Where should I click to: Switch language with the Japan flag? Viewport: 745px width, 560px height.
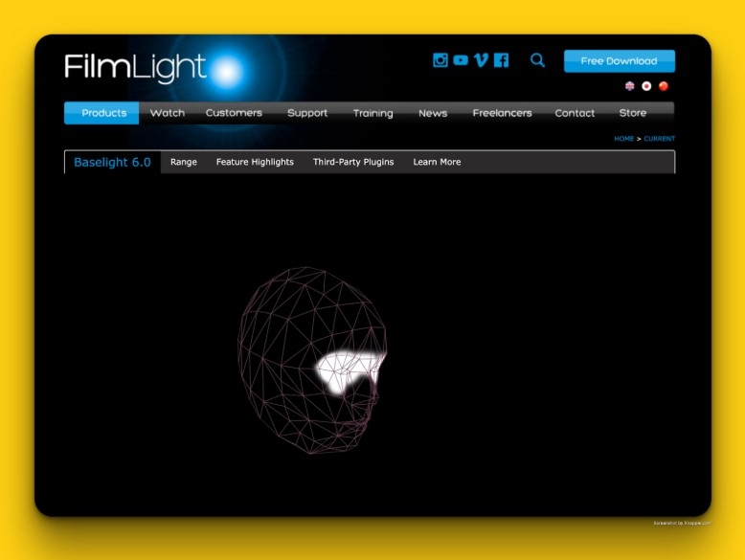(x=646, y=86)
